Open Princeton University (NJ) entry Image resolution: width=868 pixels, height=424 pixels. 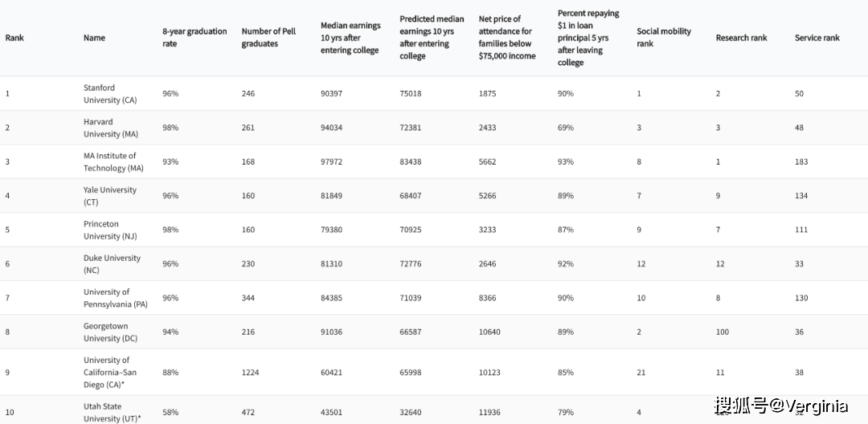point(111,230)
